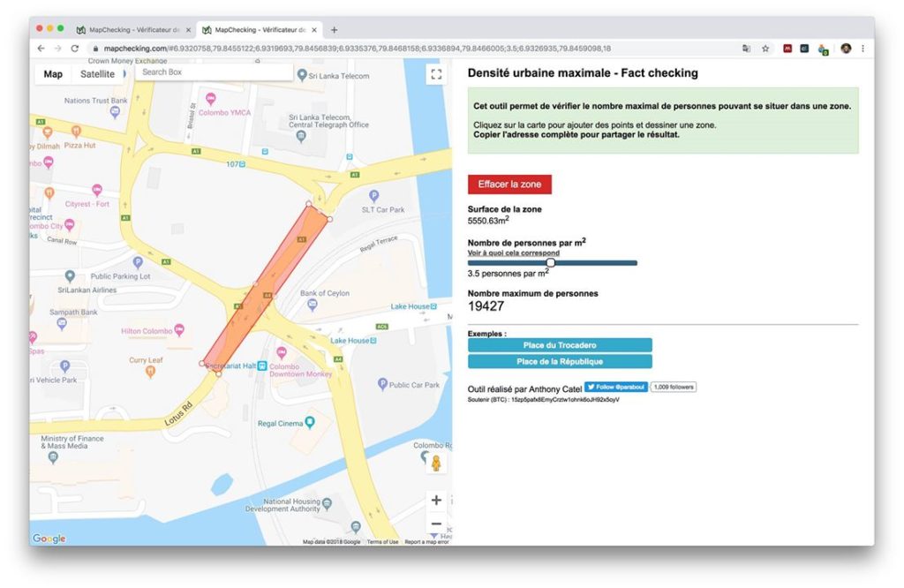This screenshot has height=588, width=904.
Task: Click the Secretariat Halt station icon
Action: pyautogui.click(x=262, y=366)
